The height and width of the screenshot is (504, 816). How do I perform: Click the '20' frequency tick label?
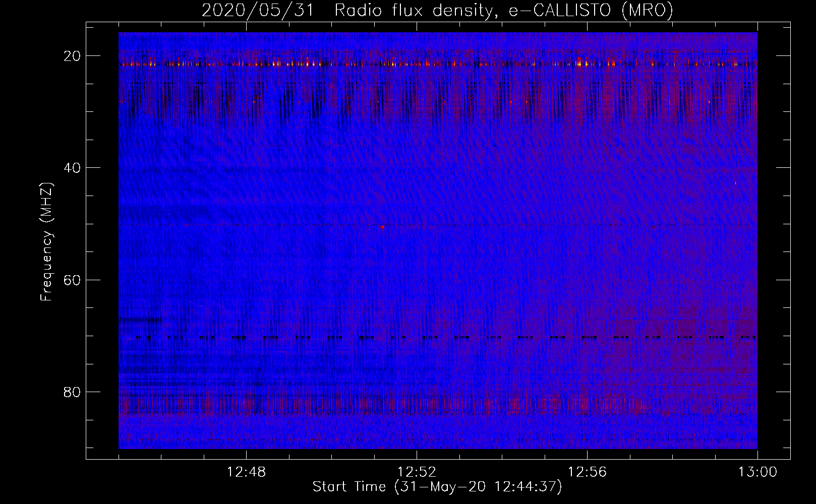[73, 56]
